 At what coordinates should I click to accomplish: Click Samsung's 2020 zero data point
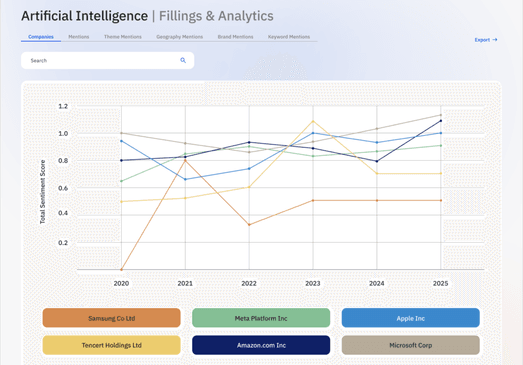tap(121, 269)
